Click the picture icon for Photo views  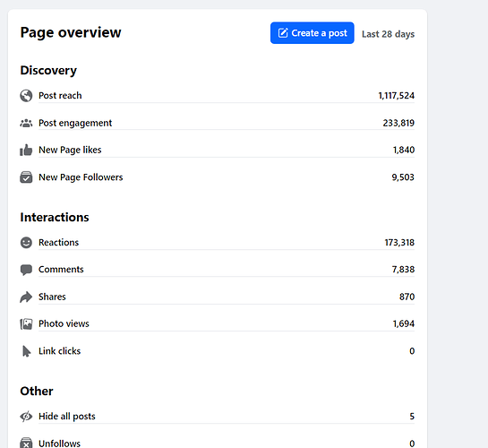pos(26,324)
